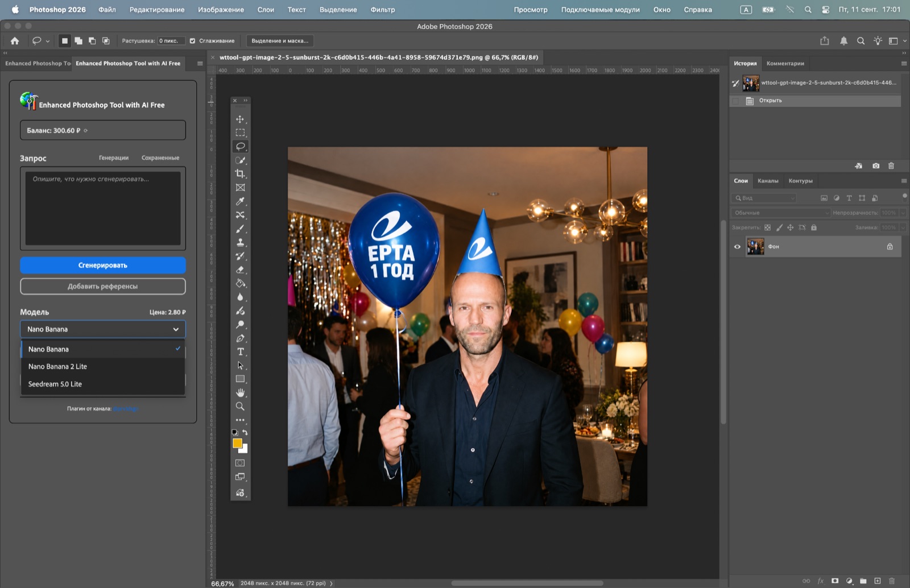Screen dimensions: 910x588
Task: Toggle visibility of the Фон layer
Action: [x=737, y=247]
